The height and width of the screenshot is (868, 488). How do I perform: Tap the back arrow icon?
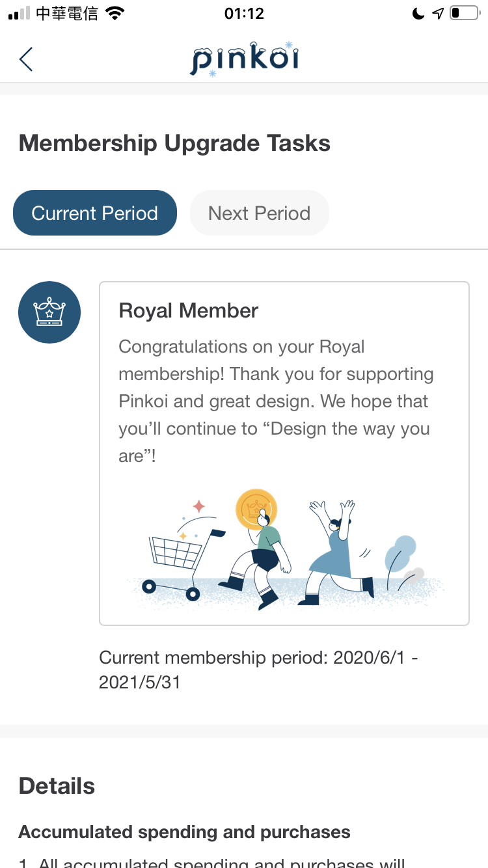point(26,59)
